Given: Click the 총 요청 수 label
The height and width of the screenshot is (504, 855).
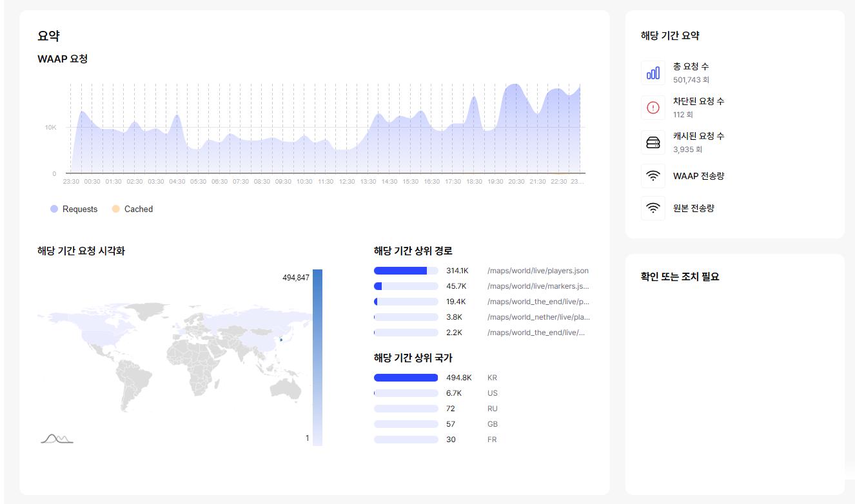Looking at the screenshot, I should [691, 66].
